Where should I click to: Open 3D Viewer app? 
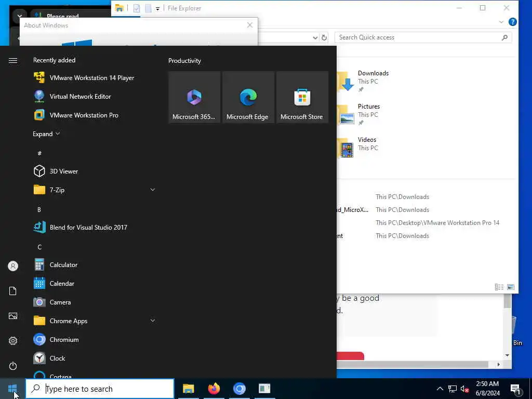(x=63, y=171)
